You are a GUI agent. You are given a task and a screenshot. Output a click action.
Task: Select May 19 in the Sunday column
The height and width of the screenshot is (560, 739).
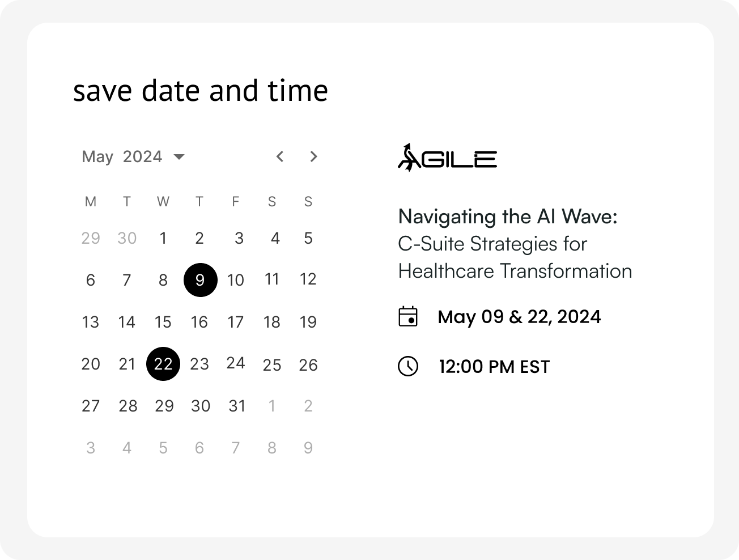coord(308,322)
